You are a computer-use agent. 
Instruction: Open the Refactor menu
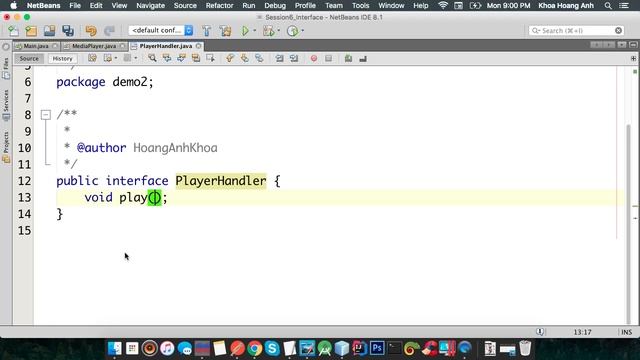pyautogui.click(x=219, y=6)
